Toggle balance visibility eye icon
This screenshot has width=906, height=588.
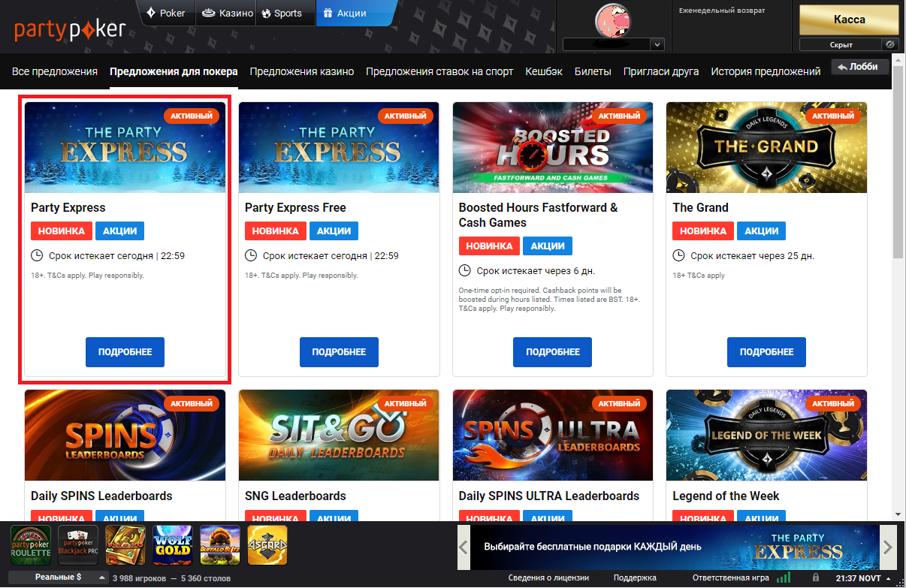point(889,44)
